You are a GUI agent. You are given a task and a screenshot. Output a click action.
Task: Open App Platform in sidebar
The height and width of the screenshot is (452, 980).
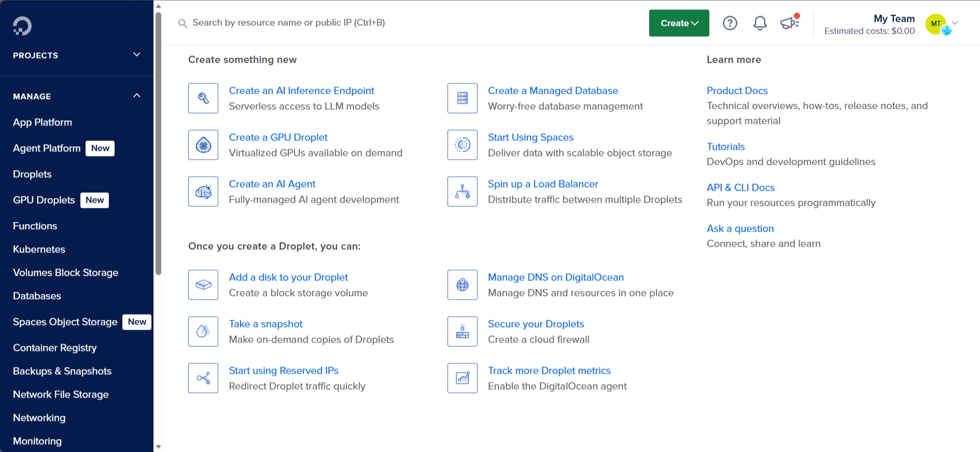43,122
